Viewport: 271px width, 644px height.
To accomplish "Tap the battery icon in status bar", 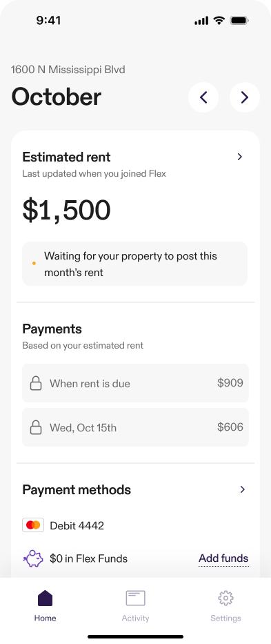I will coord(239,20).
